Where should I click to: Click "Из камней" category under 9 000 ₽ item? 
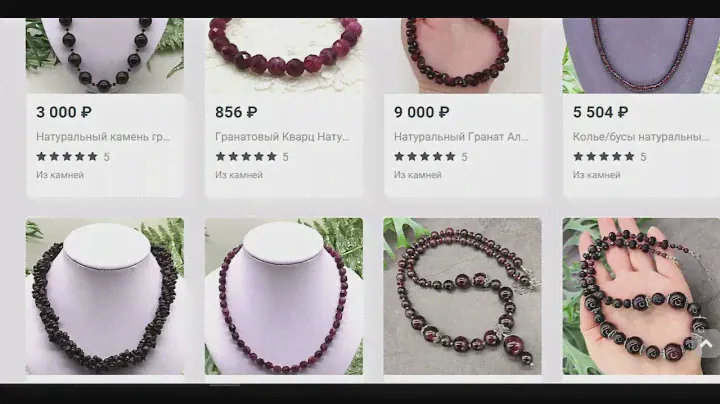click(x=417, y=175)
